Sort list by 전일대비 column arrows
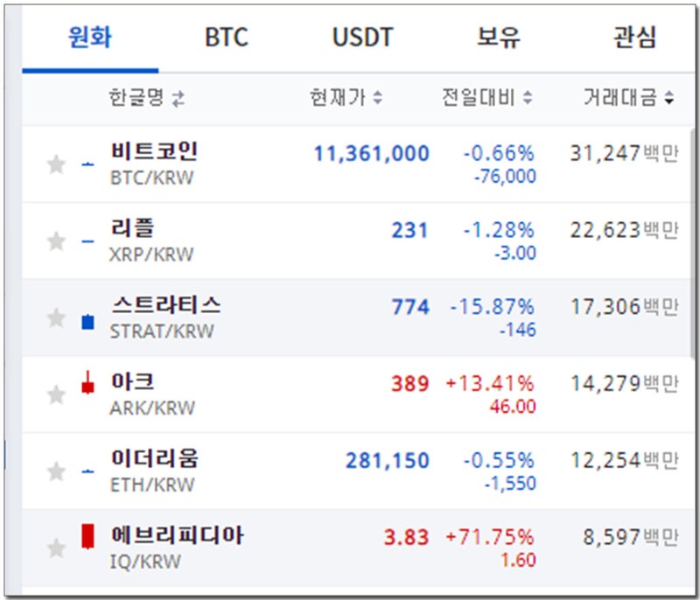This screenshot has width=700, height=600. pos(528,97)
